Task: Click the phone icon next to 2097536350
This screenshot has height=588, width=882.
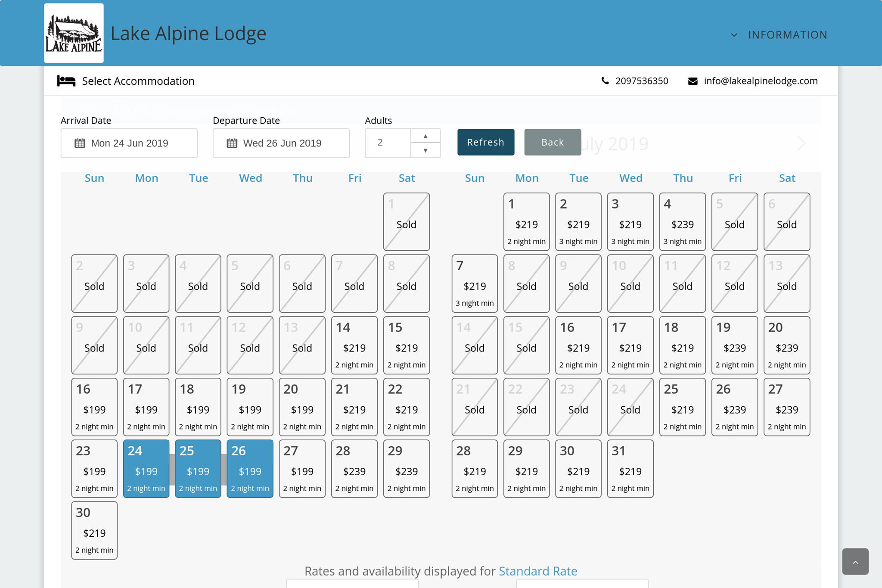Action: 605,81
